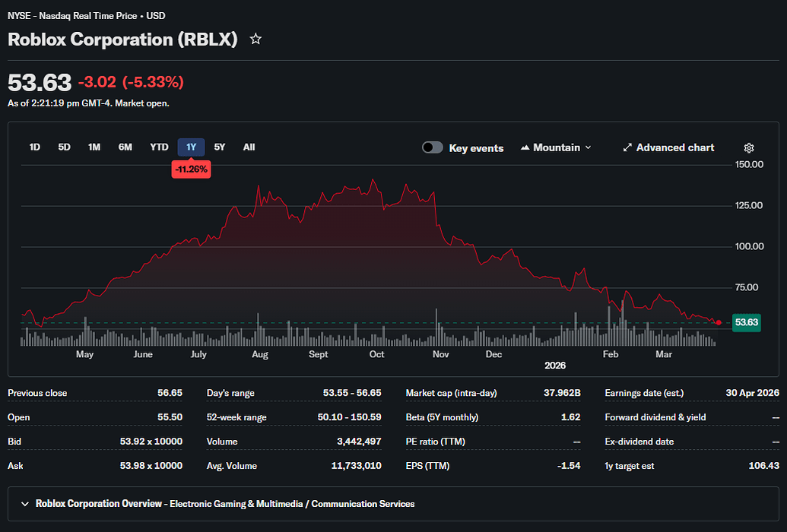Click Avg. Volume value 11,733,010
The height and width of the screenshot is (532, 787).
point(357,465)
